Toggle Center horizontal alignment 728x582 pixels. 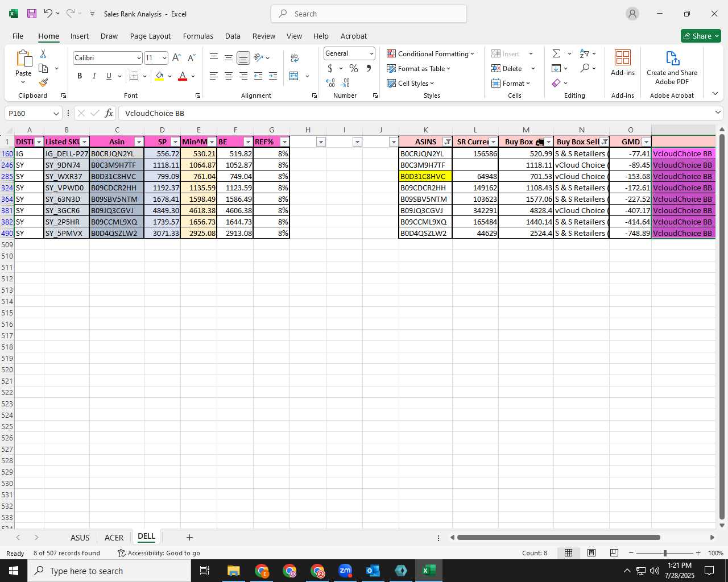pyautogui.click(x=229, y=76)
